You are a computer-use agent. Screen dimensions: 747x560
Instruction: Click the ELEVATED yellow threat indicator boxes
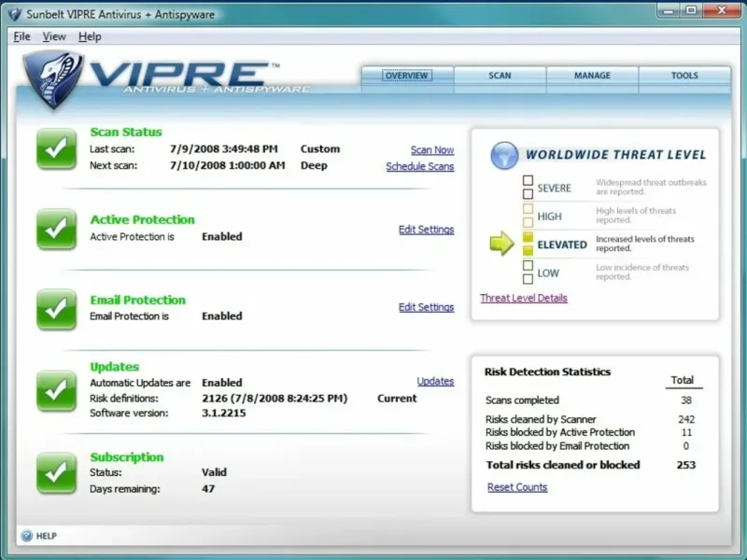[x=528, y=244]
